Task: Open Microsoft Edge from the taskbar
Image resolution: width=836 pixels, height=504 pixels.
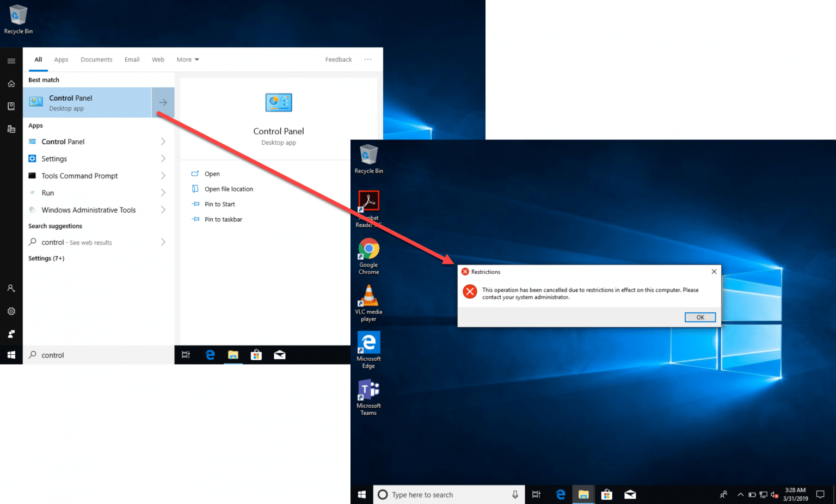Action: coord(561,494)
